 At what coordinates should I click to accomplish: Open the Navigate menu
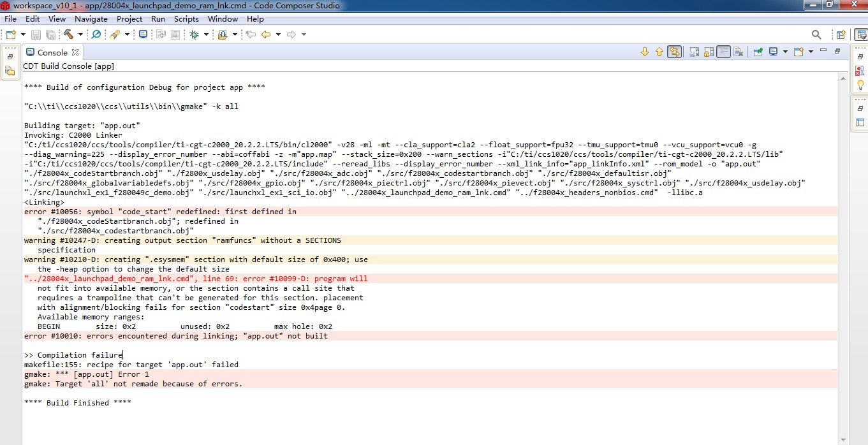[x=91, y=19]
